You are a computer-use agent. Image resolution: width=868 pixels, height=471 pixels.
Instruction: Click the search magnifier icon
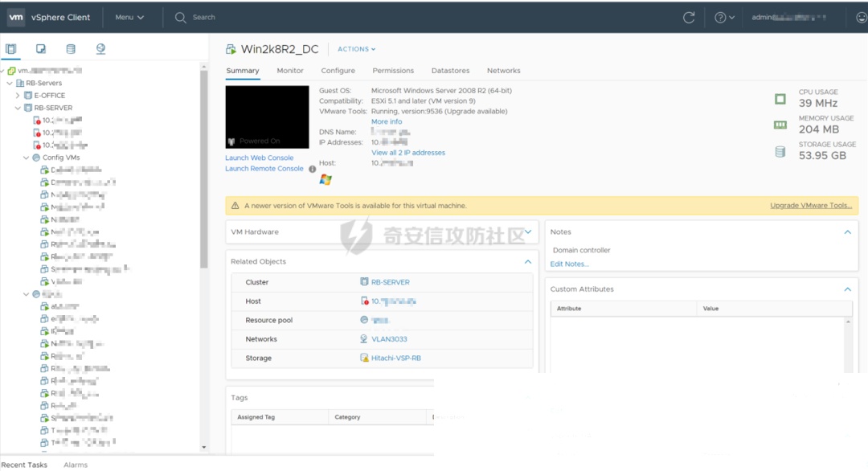pos(181,17)
